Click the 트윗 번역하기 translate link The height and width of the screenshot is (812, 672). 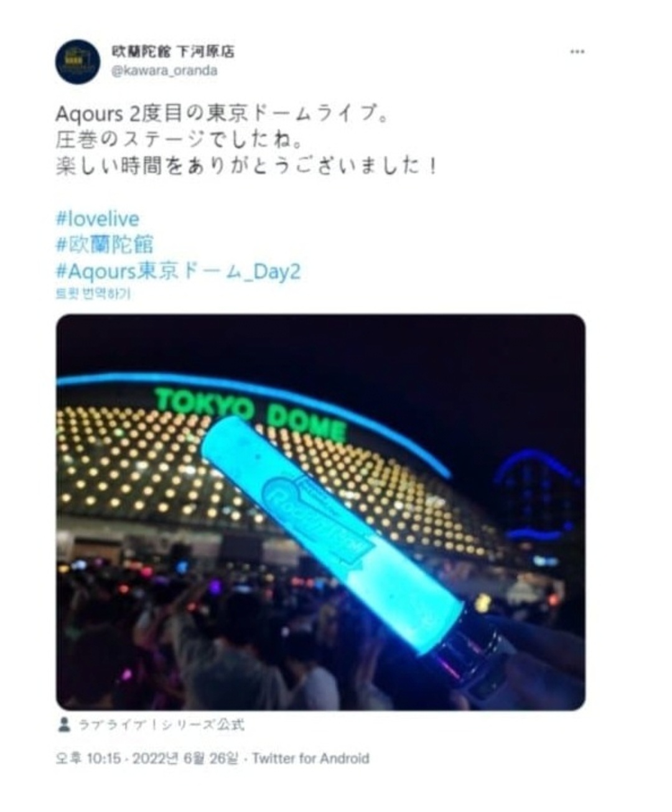[x=93, y=293]
